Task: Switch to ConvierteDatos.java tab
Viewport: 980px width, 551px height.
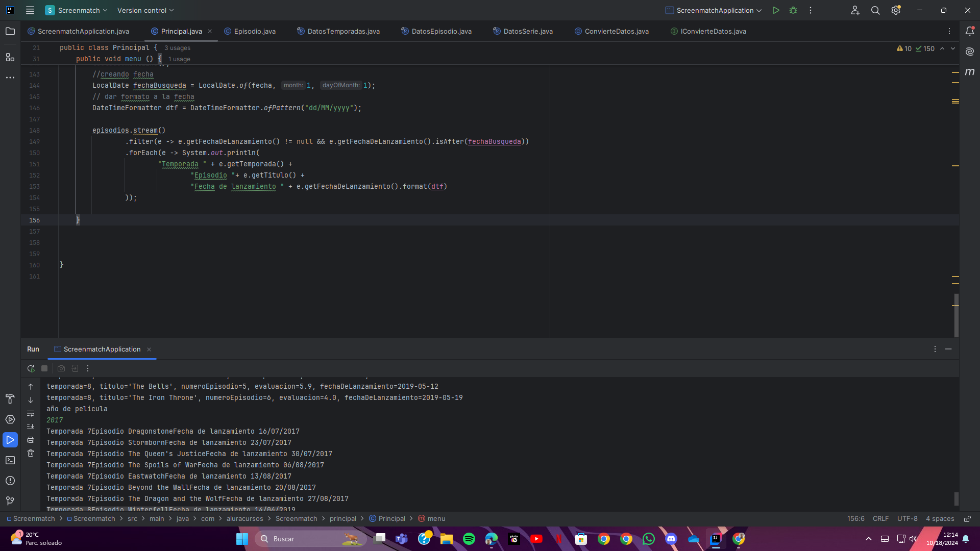Action: coord(611,31)
